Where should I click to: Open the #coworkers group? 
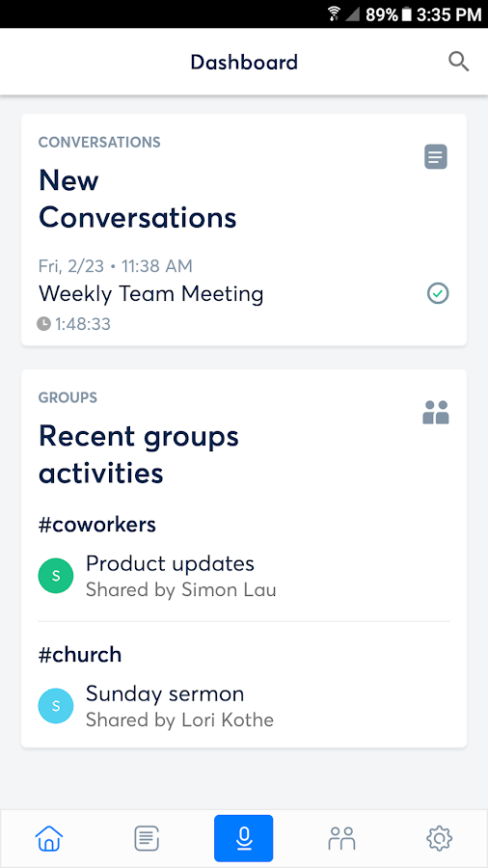pyautogui.click(x=96, y=525)
